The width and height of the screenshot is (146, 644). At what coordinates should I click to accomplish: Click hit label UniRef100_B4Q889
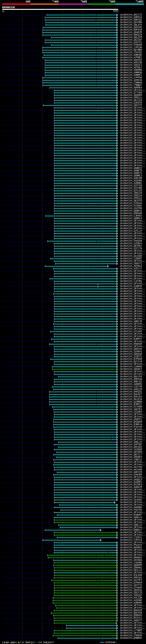click(x=131, y=422)
